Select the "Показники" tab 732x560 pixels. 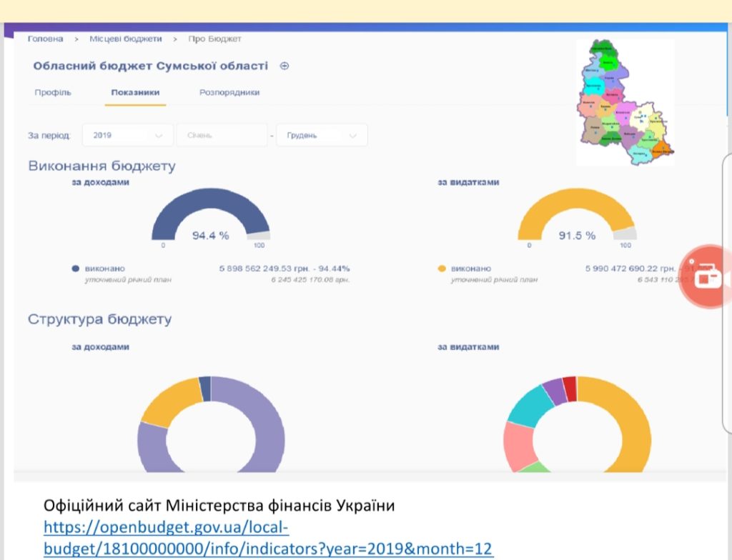(135, 93)
